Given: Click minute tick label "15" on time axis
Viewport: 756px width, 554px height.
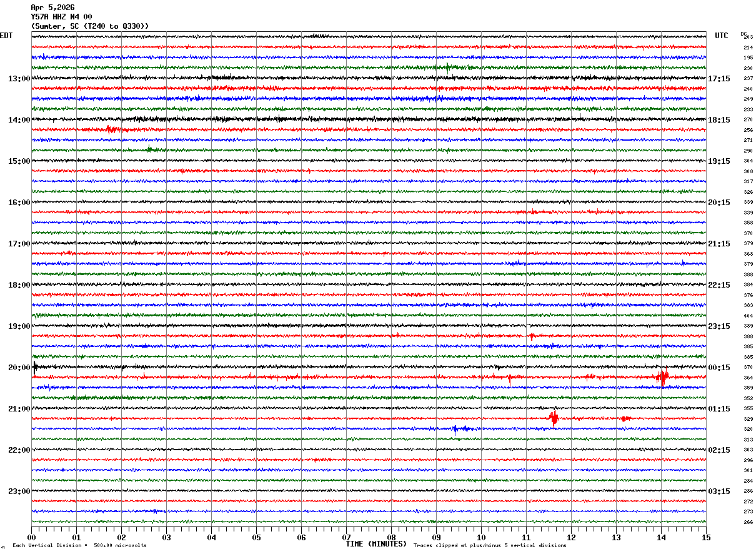Looking at the screenshot, I should pyautogui.click(x=706, y=538).
